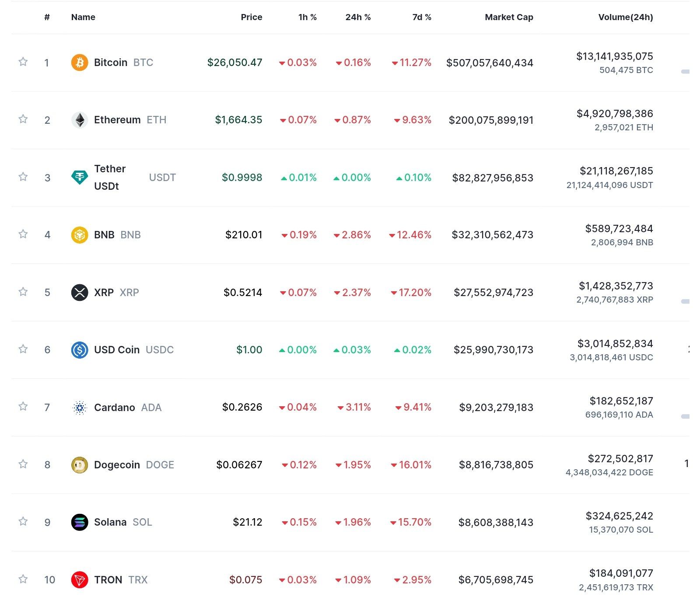Click the Dogecoin logo icon
The height and width of the screenshot is (607, 700).
pos(79,465)
